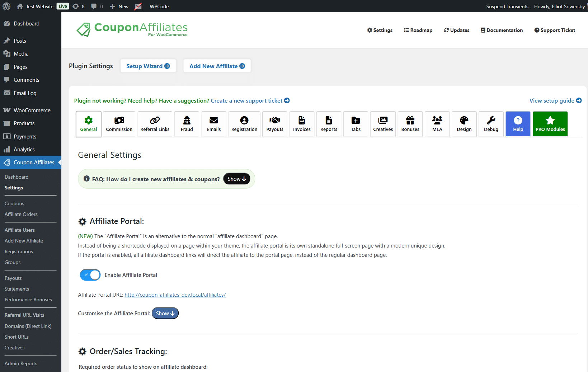Screen dimensions: 588x372
Task: Open the General settings tab
Action: pyautogui.click(x=89, y=124)
